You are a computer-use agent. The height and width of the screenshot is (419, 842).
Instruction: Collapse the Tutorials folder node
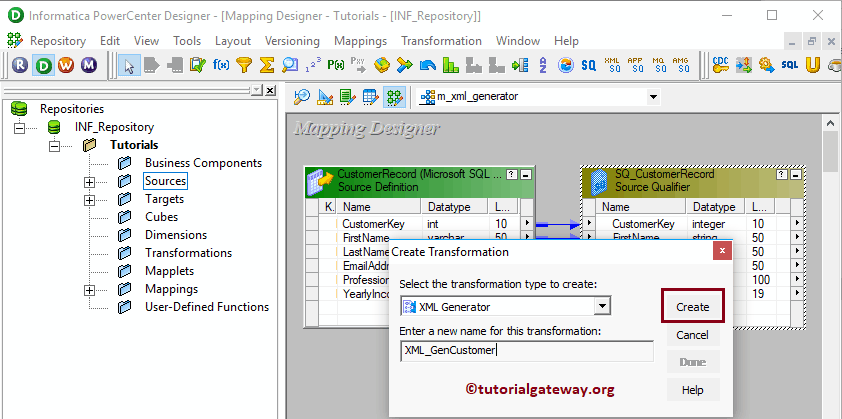(54, 146)
